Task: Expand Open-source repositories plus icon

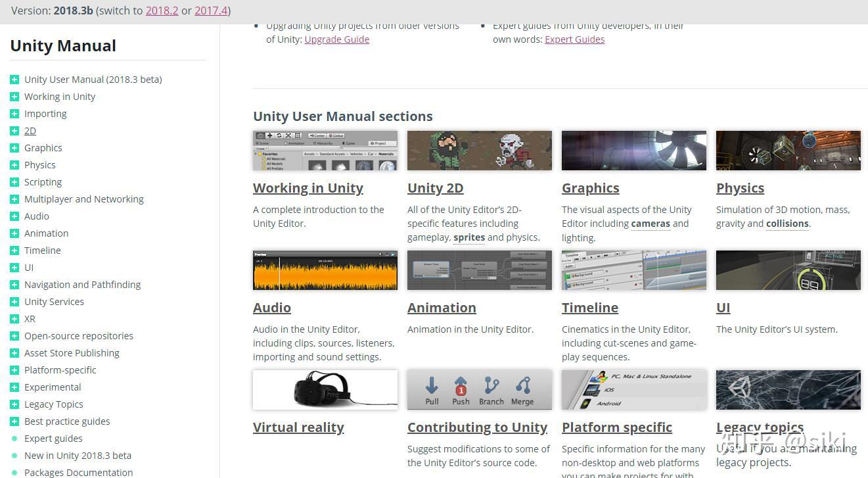Action: pyautogui.click(x=14, y=336)
